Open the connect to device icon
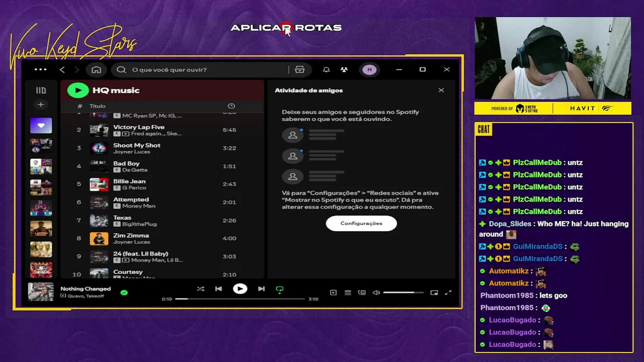The image size is (644, 362). [x=362, y=293]
